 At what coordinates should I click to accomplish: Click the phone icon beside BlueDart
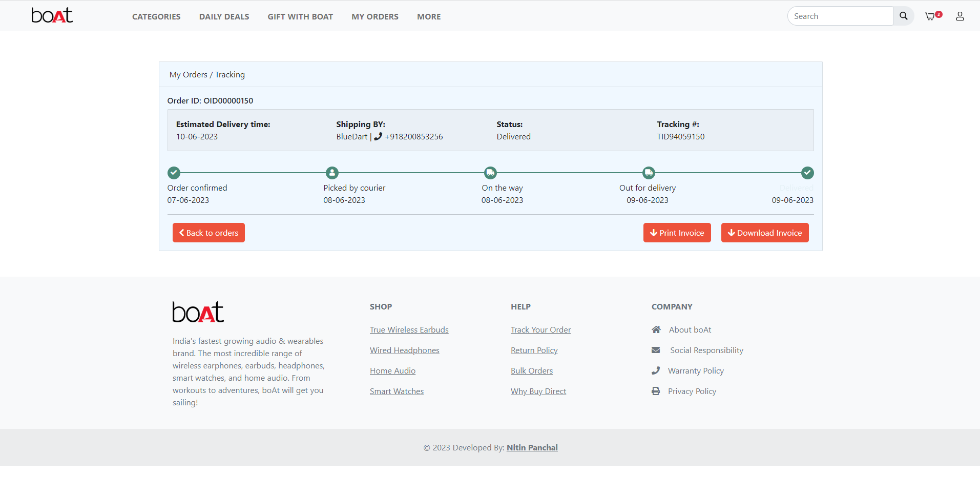[x=378, y=136]
